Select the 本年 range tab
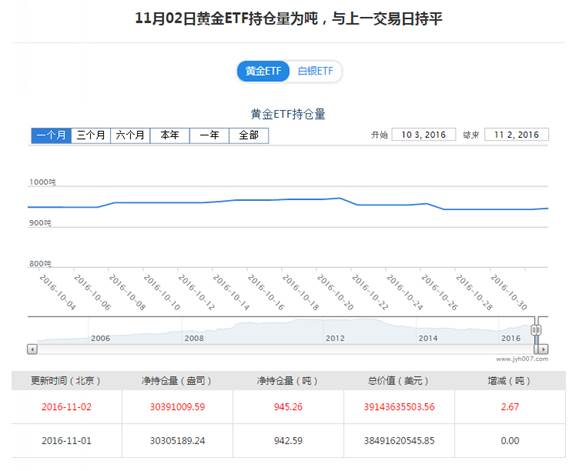This screenshot has width=576, height=471. 170,136
